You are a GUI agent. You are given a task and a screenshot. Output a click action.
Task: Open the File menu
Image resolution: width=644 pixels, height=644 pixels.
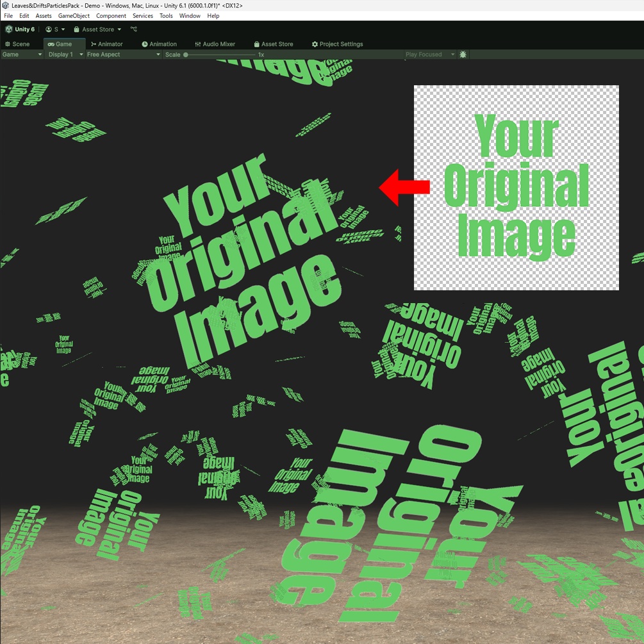[8, 15]
